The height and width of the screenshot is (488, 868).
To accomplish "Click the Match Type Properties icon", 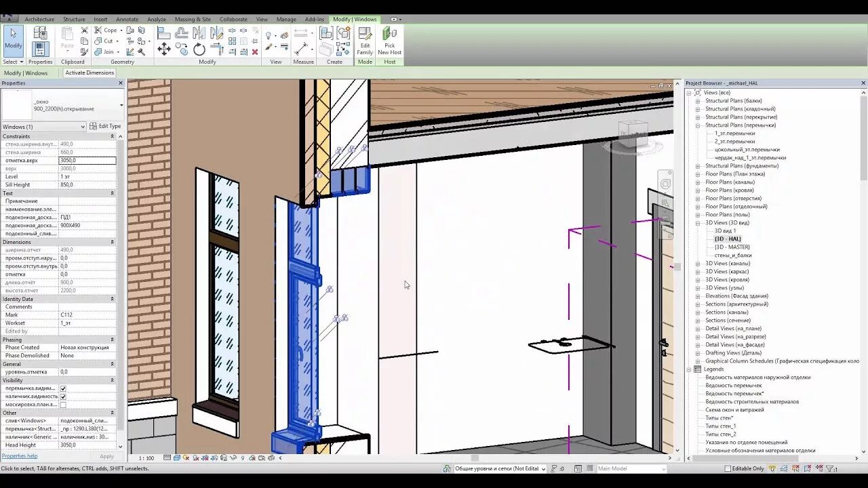I will pyautogui.click(x=84, y=52).
